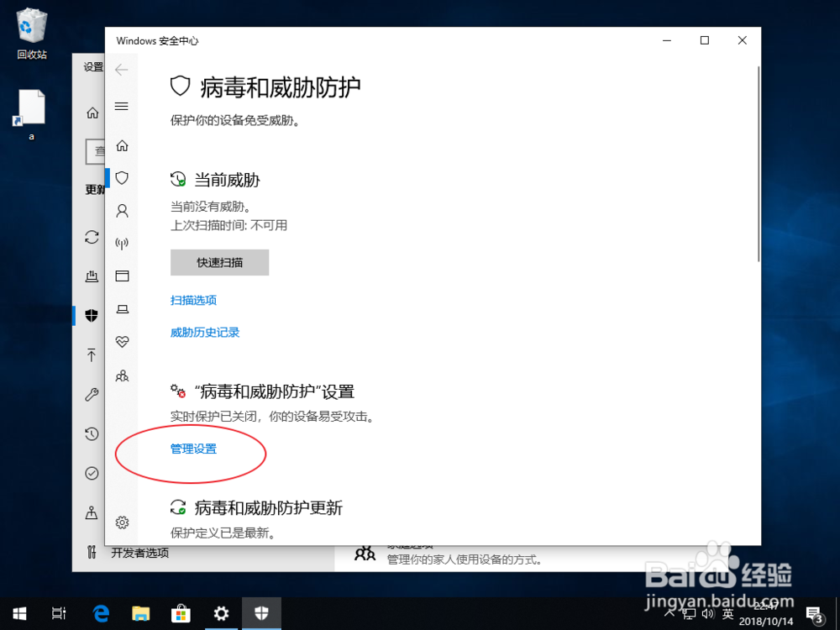This screenshot has height=630, width=840.
Task: Launch Microsoft Edge from the taskbar
Action: [x=101, y=613]
